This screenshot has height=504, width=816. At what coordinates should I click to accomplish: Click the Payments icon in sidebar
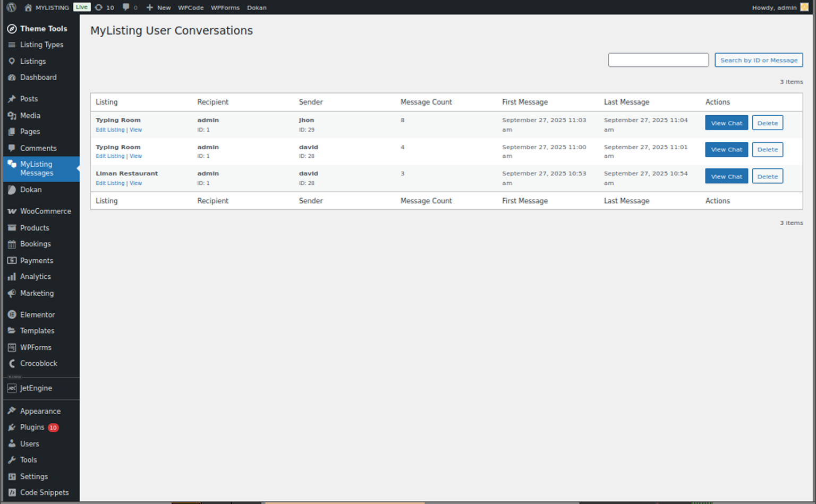tap(12, 261)
